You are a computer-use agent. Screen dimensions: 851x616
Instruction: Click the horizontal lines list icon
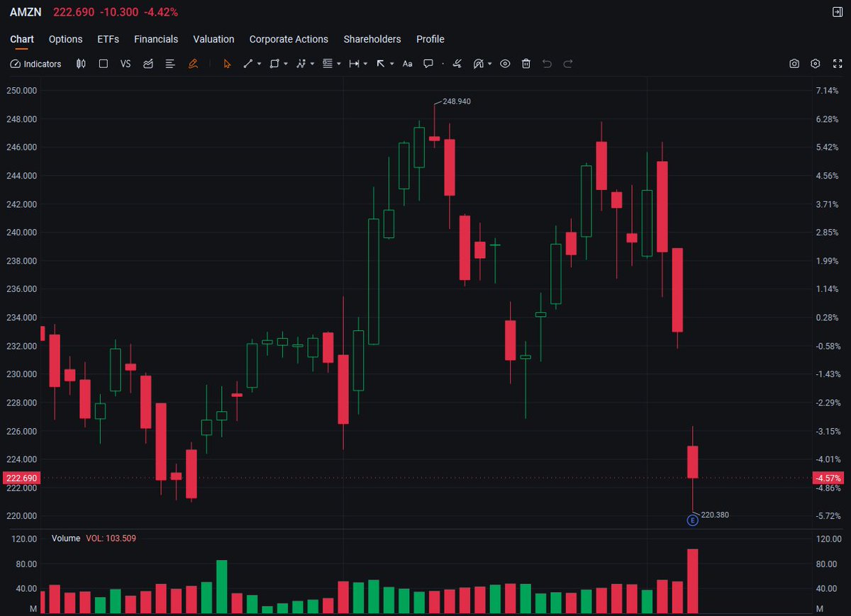click(170, 64)
